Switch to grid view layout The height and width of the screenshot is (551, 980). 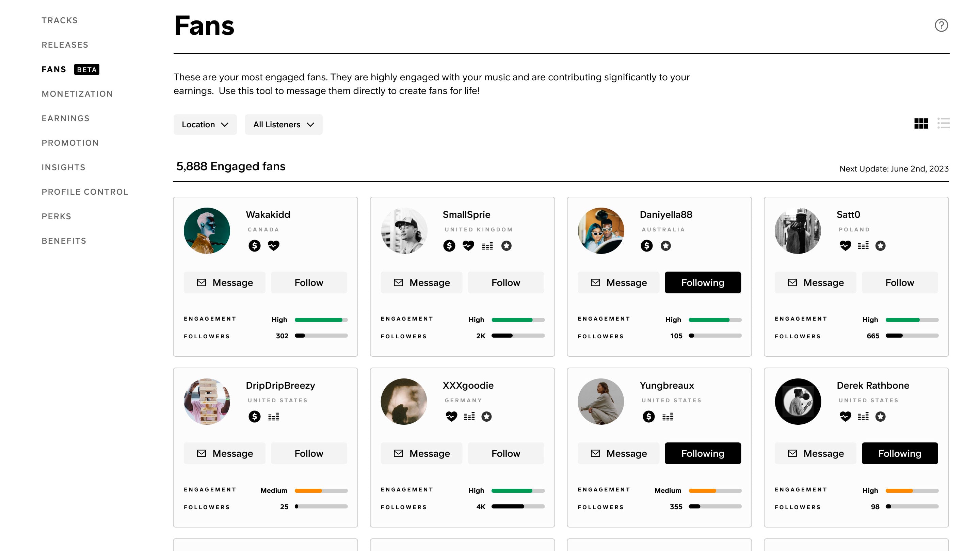tap(921, 124)
